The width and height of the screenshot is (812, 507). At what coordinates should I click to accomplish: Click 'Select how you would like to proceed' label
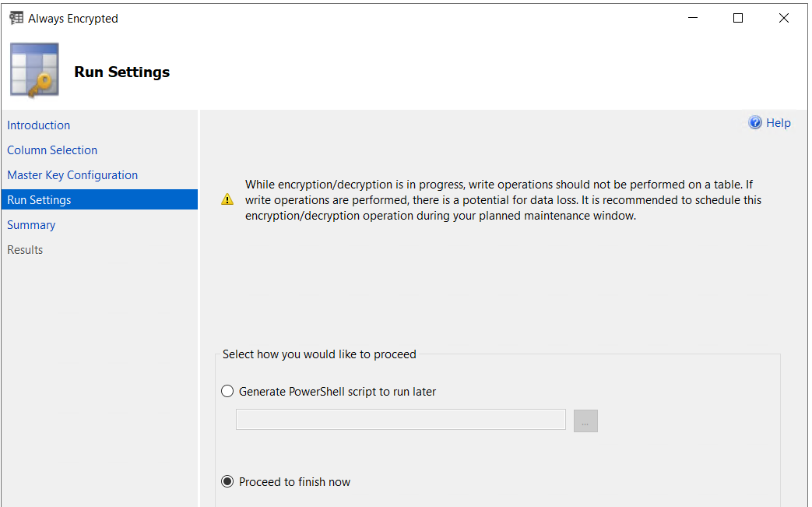point(319,354)
